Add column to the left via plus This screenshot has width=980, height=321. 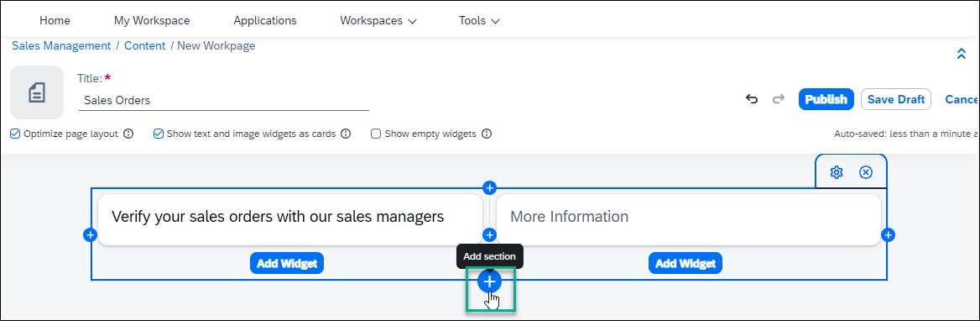[x=90, y=234]
